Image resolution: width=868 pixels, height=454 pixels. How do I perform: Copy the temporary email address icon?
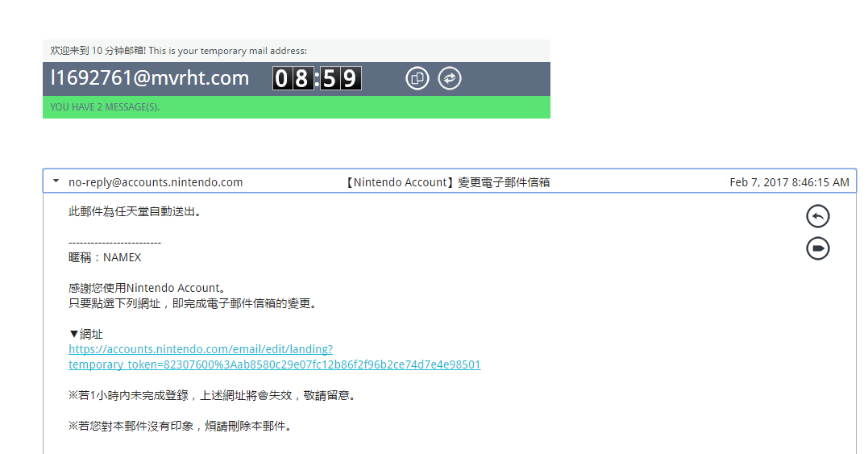tap(417, 78)
